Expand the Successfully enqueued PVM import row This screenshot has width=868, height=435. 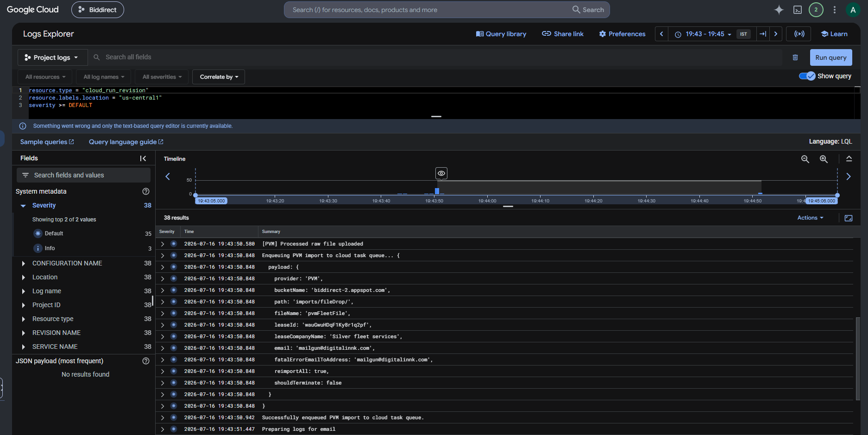click(x=163, y=417)
